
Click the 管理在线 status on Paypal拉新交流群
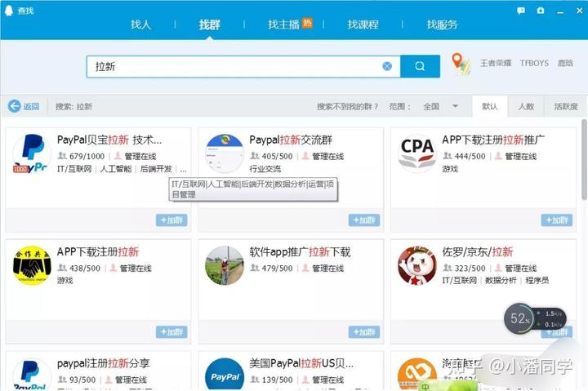(327, 157)
